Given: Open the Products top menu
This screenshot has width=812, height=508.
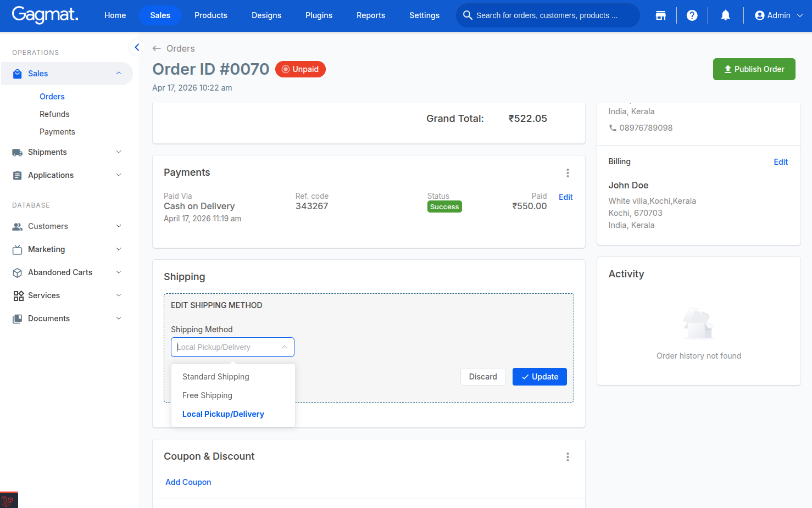Looking at the screenshot, I should (211, 15).
